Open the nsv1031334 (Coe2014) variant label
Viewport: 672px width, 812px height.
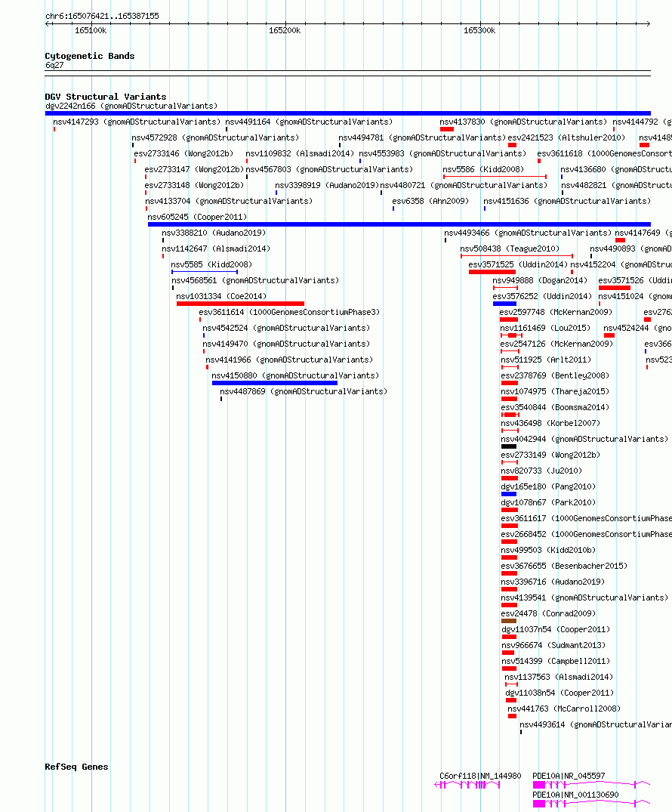[221, 296]
